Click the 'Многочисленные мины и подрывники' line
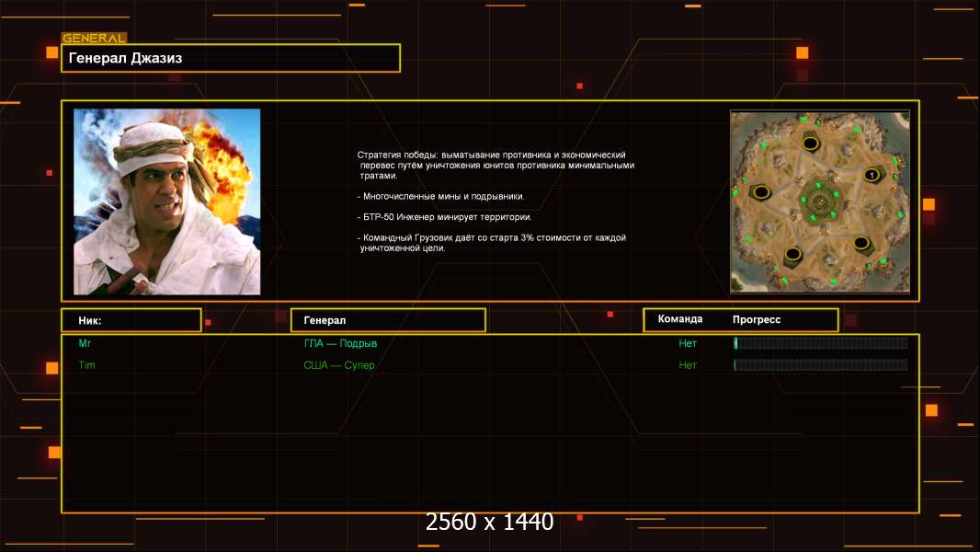 pyautogui.click(x=440, y=196)
